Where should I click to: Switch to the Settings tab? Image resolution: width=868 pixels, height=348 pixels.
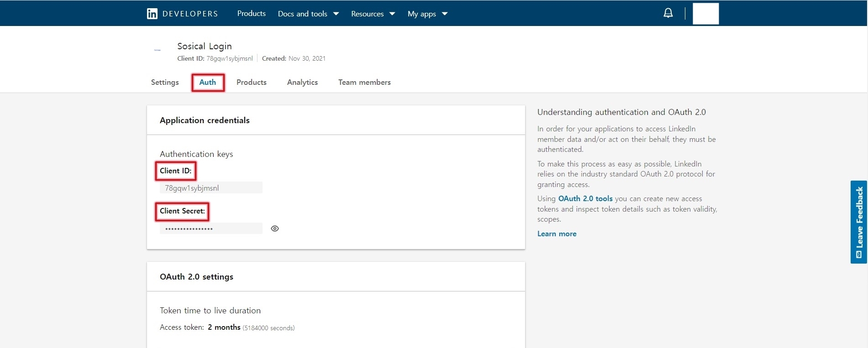click(165, 82)
